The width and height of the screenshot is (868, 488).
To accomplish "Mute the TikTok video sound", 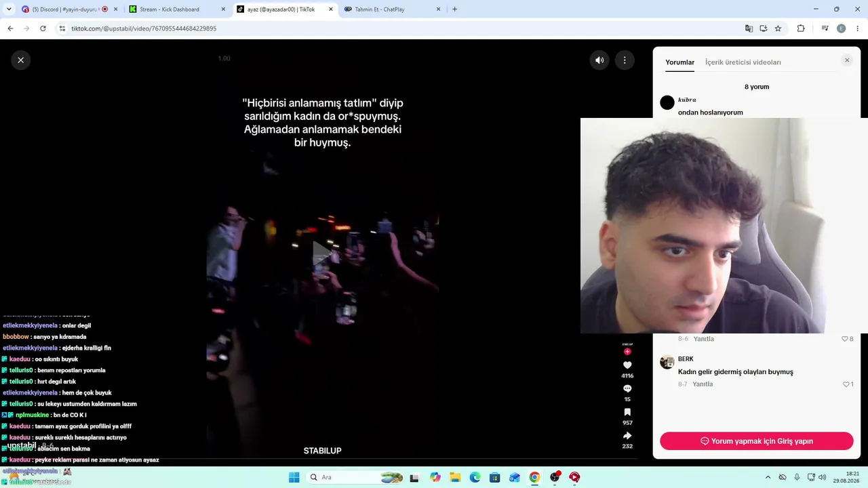I will 599,60.
